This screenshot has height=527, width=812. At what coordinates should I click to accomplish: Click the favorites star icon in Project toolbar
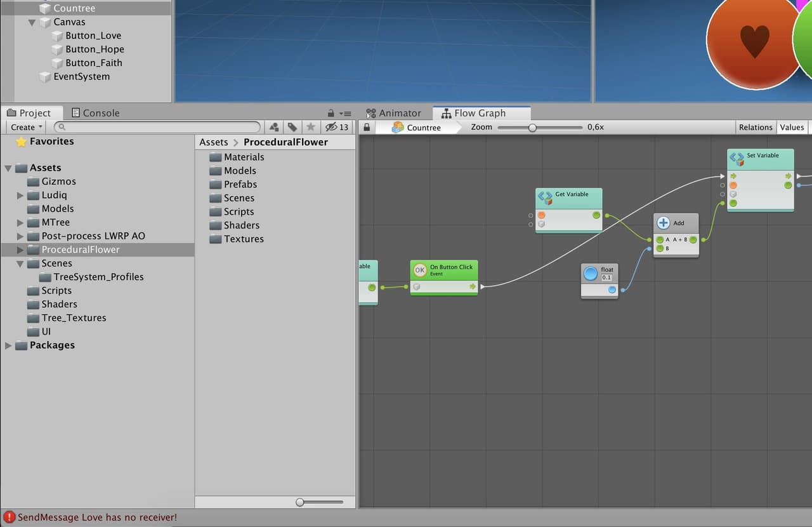pyautogui.click(x=310, y=127)
